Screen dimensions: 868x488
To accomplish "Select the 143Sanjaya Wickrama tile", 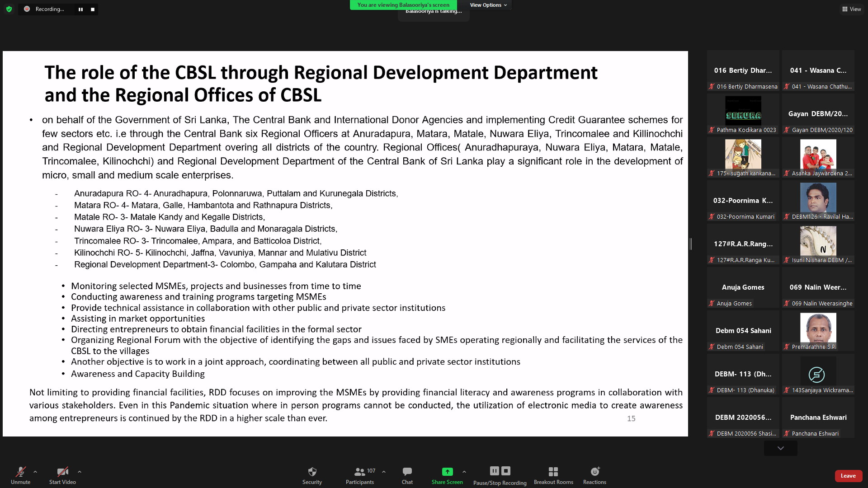I will [818, 374].
